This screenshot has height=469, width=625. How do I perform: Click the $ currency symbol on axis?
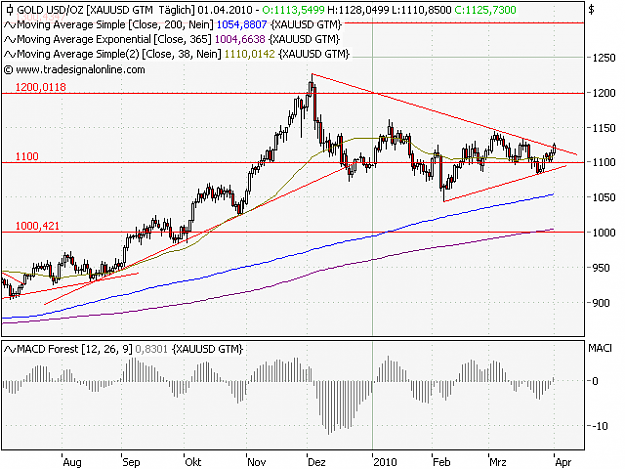pos(592,10)
